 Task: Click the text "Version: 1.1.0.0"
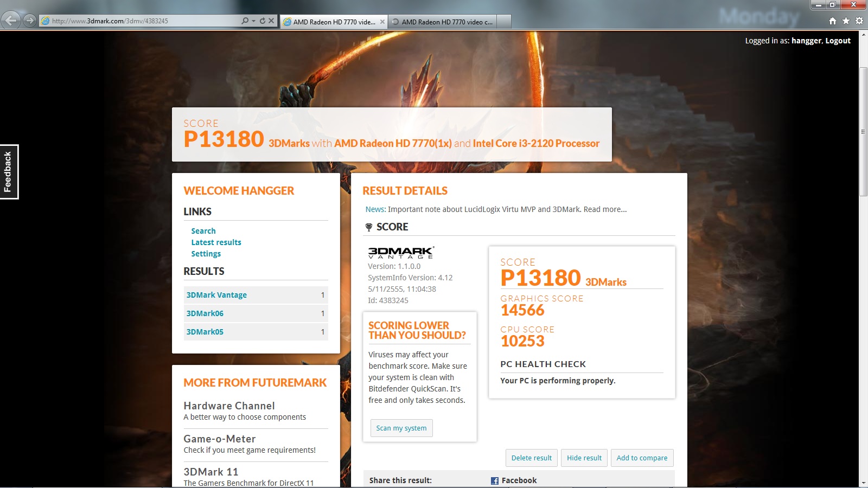pyautogui.click(x=394, y=266)
